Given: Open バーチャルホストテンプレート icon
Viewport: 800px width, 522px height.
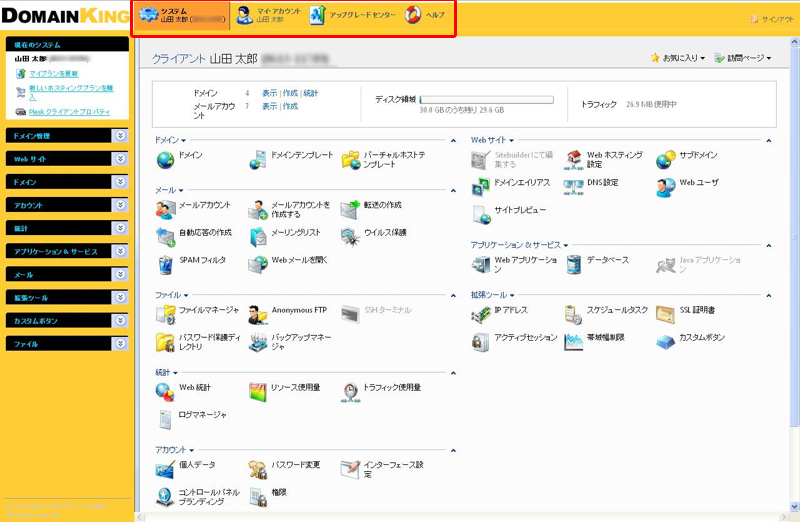Looking at the screenshot, I should pyautogui.click(x=351, y=160).
